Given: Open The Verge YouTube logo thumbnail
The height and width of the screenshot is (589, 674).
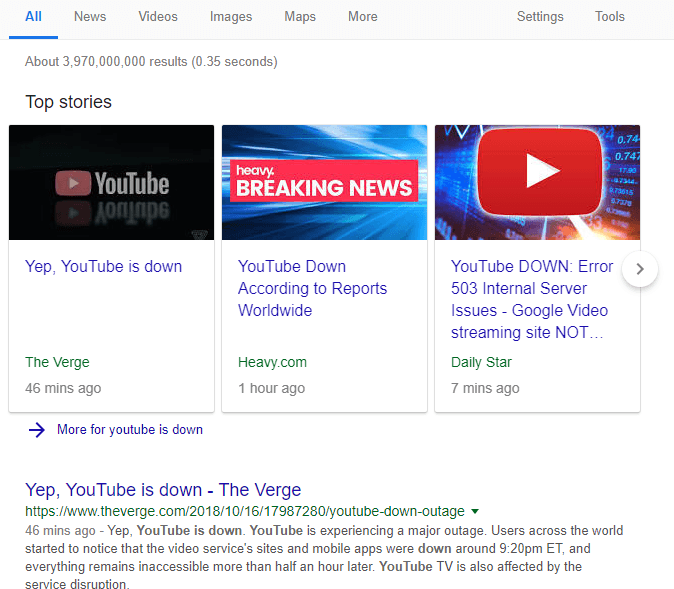Looking at the screenshot, I should click(x=111, y=182).
